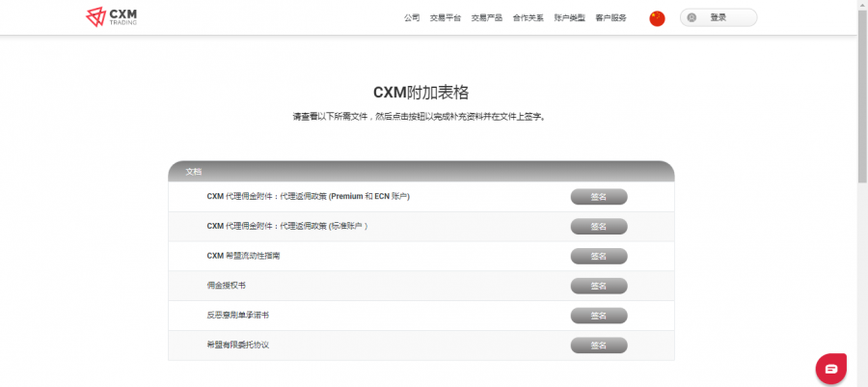Click the 登录 login button

click(719, 17)
